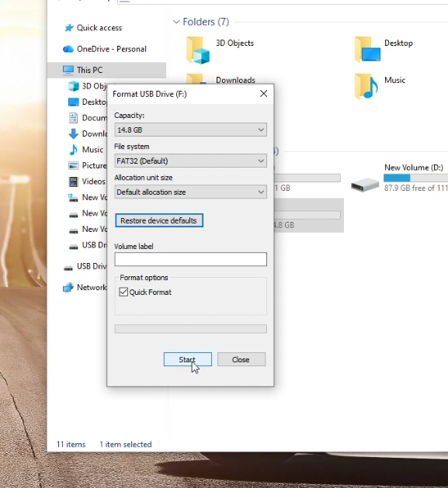Open the File system dropdown FAT32 (Default)
The image size is (448, 488).
point(191,161)
